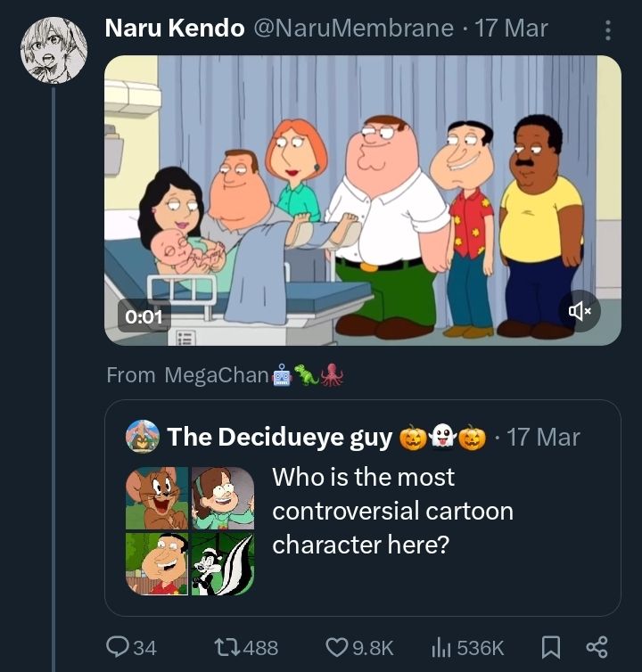Click the Naru Kendo display name
The height and width of the screenshot is (672, 642).
(x=175, y=28)
